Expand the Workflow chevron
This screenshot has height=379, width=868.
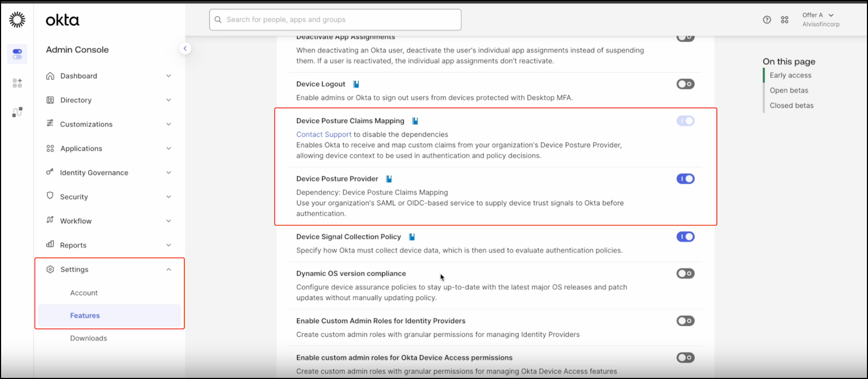pos(169,221)
